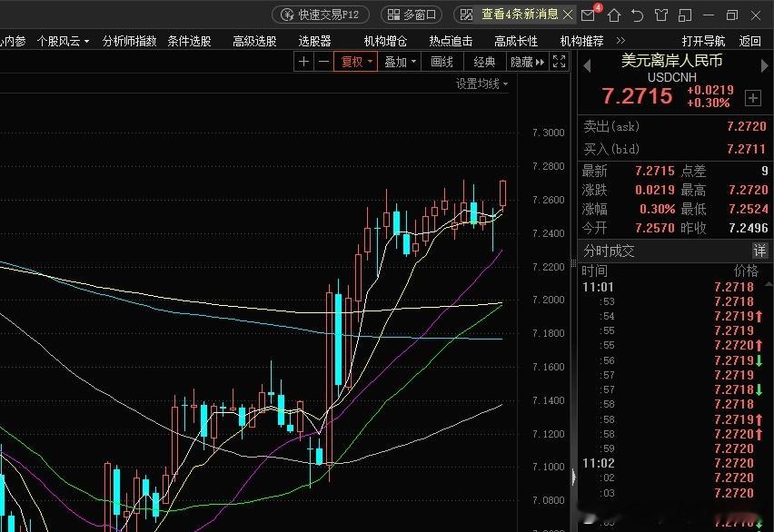Open the 机构增仓 menu item

tap(385, 41)
